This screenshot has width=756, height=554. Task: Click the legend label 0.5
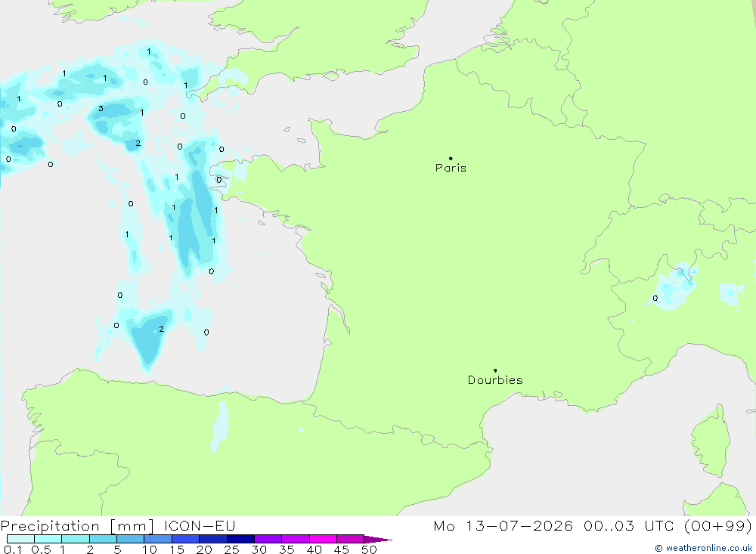click(x=41, y=549)
